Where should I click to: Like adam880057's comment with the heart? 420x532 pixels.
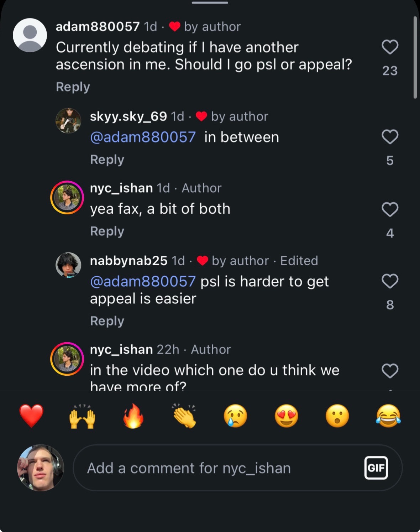click(390, 47)
